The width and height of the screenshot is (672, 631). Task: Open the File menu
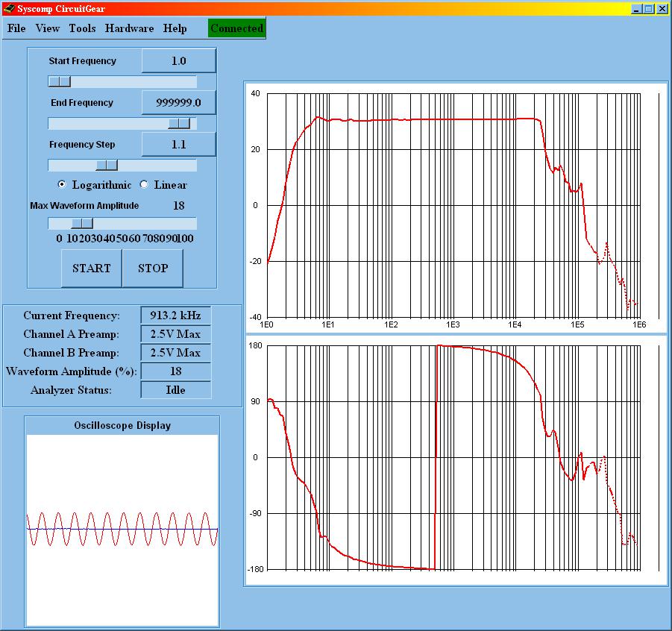click(16, 28)
